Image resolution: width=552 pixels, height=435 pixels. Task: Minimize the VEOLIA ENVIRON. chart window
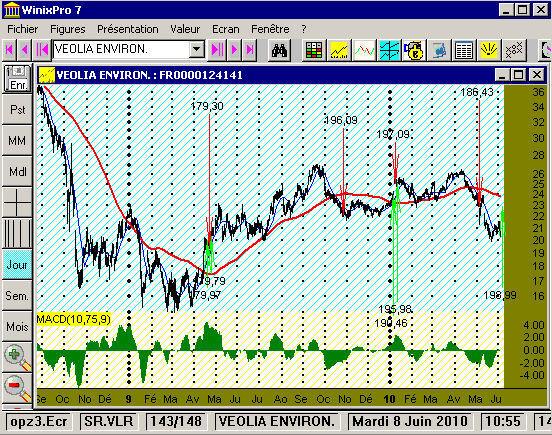point(502,75)
